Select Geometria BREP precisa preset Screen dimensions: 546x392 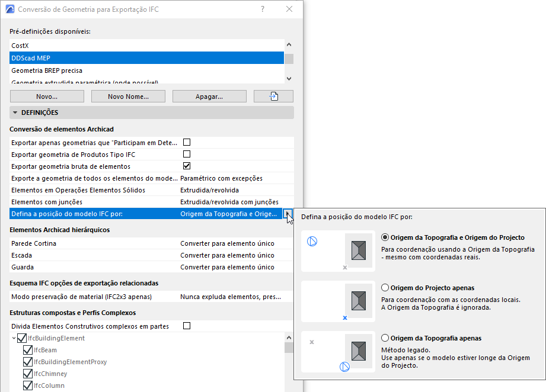pos(146,70)
